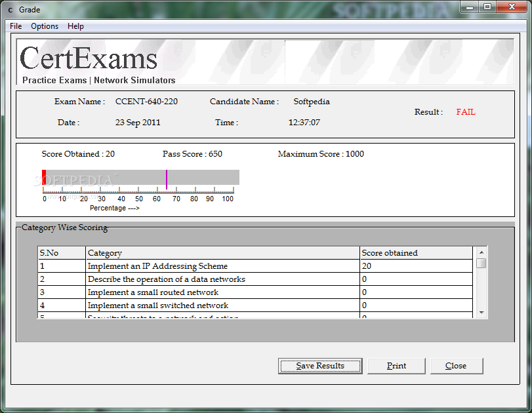This screenshot has height=413, width=532.
Task: Click 'Maximum Score : 1000' text
Action: pyautogui.click(x=321, y=154)
